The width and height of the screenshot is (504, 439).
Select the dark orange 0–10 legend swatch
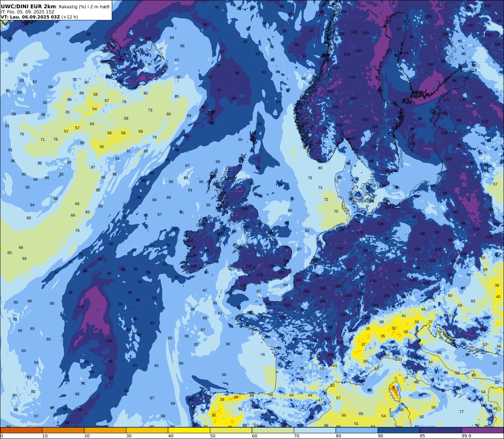coord(21,430)
